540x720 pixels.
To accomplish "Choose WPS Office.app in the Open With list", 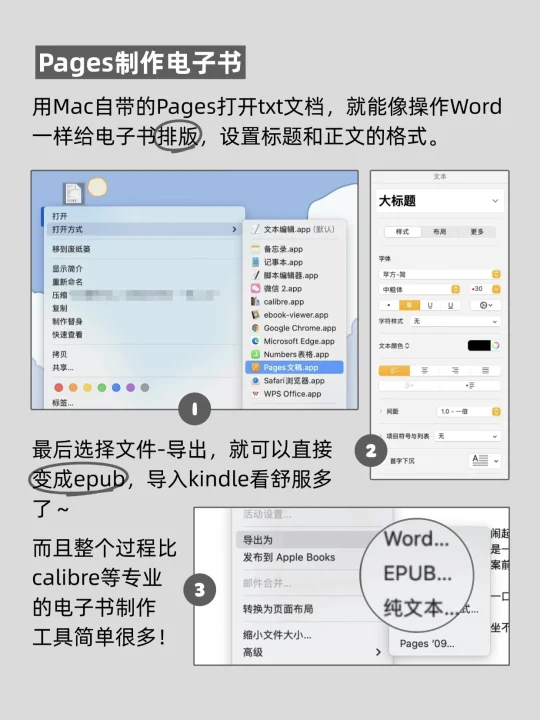I will click(294, 394).
